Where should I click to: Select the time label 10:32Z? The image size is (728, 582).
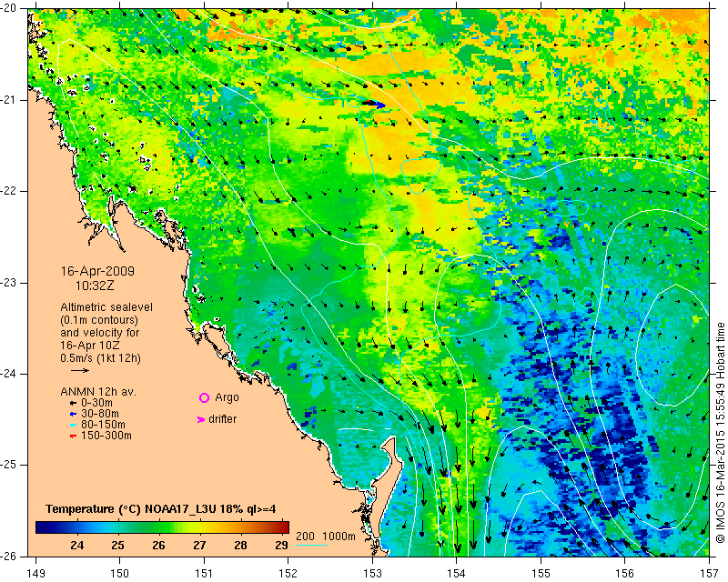point(95,286)
